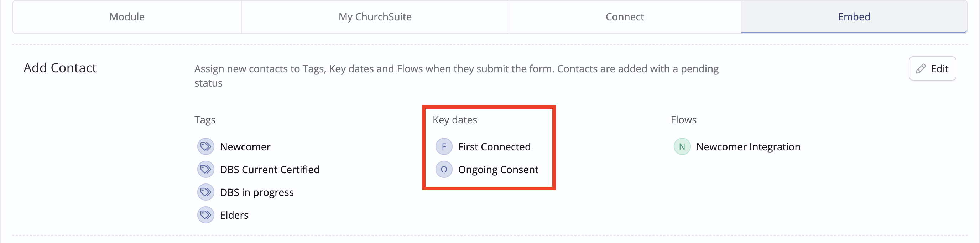
Task: Click the Newcomer tag icon
Action: [x=206, y=147]
